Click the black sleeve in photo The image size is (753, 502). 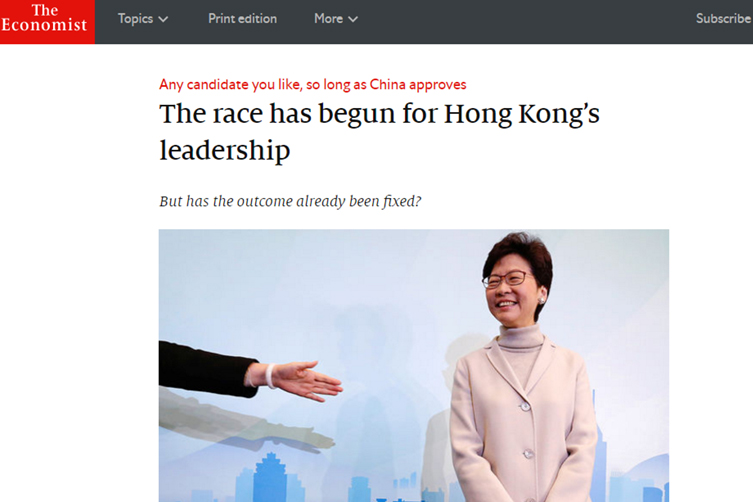pyautogui.click(x=206, y=369)
